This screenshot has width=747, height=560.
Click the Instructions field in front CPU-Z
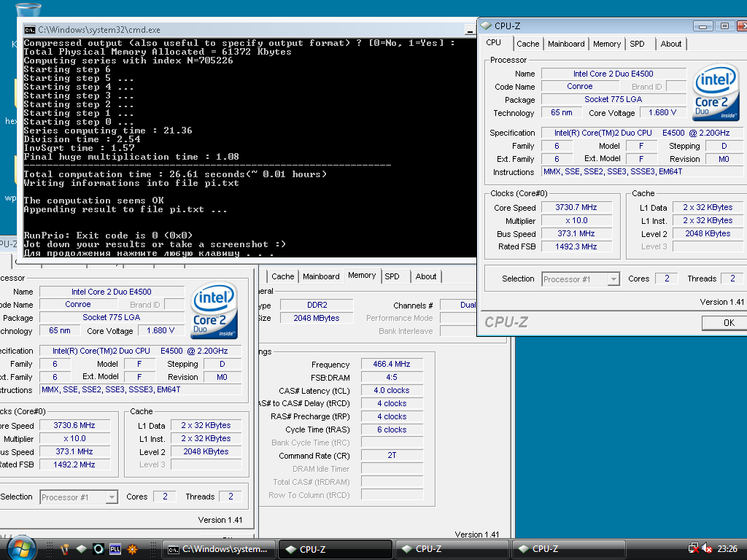642,172
